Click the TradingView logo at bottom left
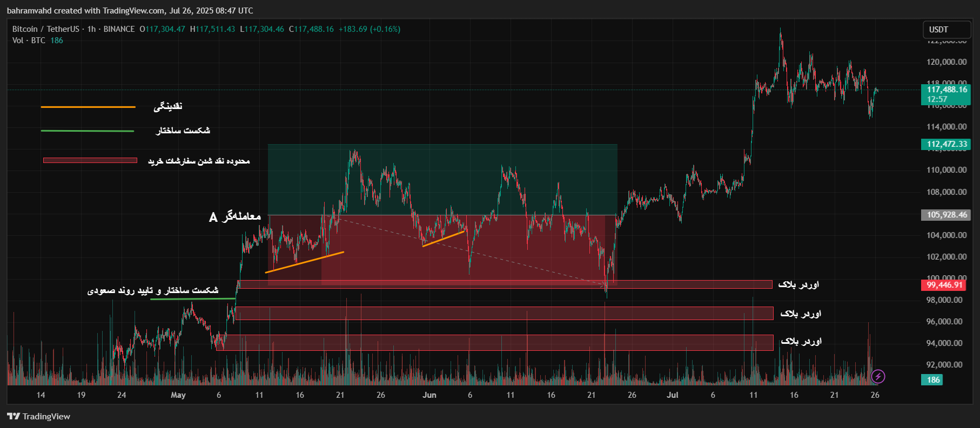 [39, 416]
